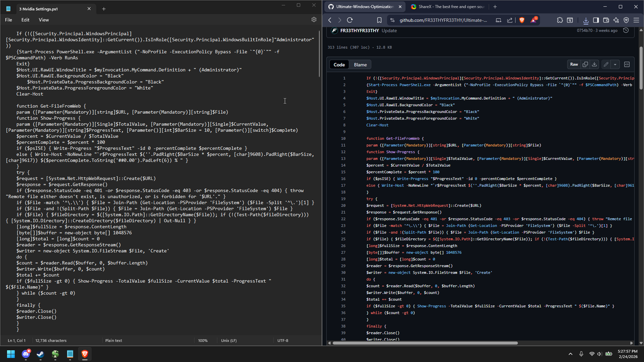Viewport: 644px width, 362px height.
Task: Open Brave Rewards triangle icon
Action: (x=535, y=20)
